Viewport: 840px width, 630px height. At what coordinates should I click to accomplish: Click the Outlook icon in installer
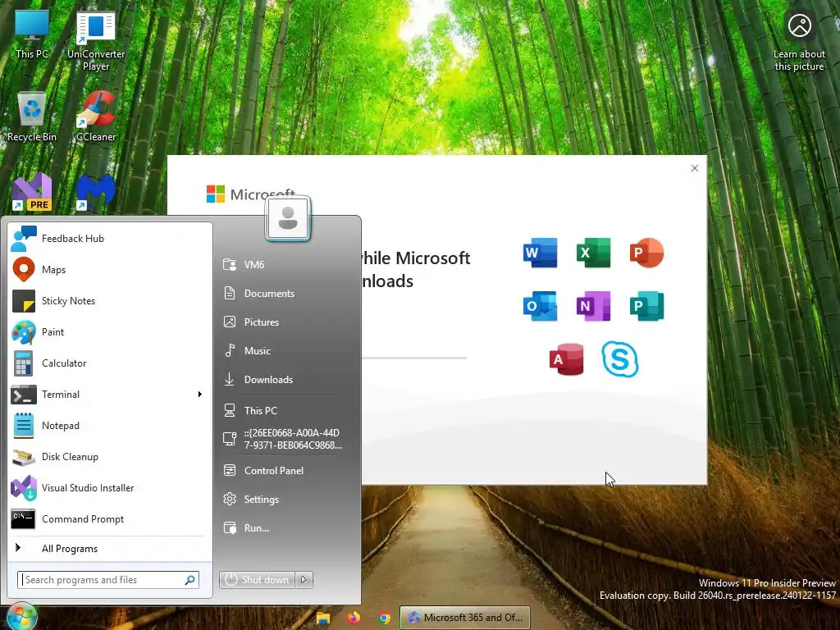point(540,306)
